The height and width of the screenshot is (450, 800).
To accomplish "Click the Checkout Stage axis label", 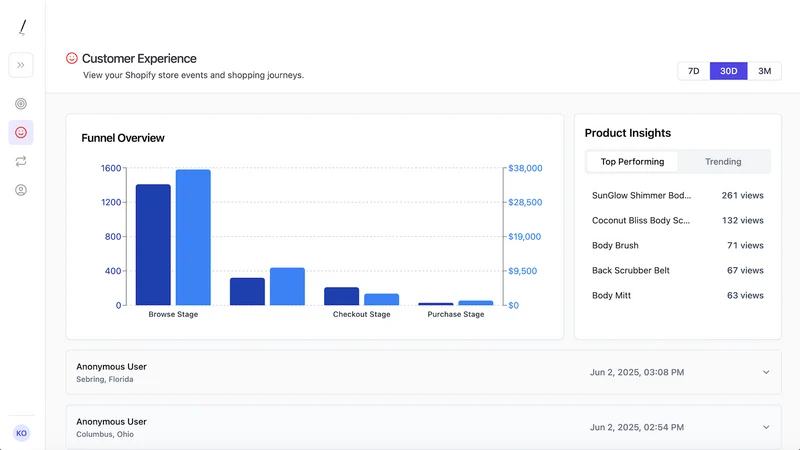I will click(x=361, y=314).
